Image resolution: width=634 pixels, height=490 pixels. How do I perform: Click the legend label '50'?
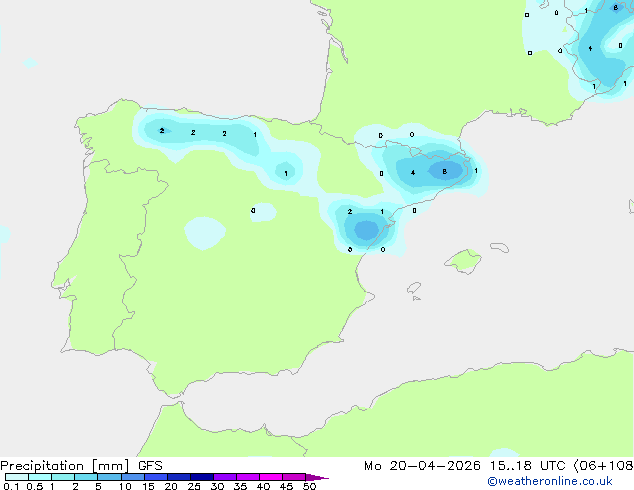tap(310, 486)
